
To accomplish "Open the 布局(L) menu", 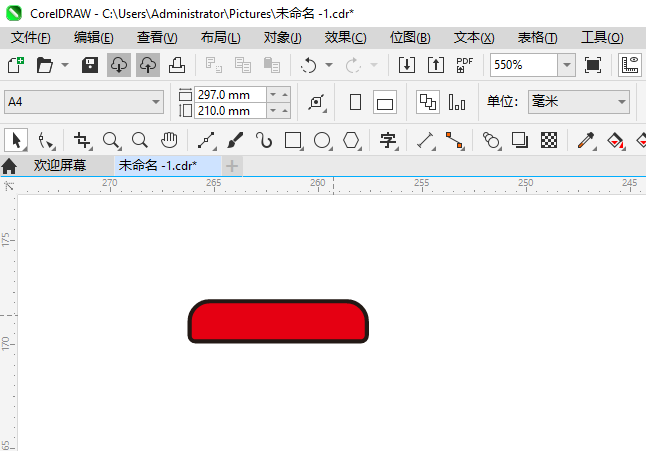I will pyautogui.click(x=220, y=37).
